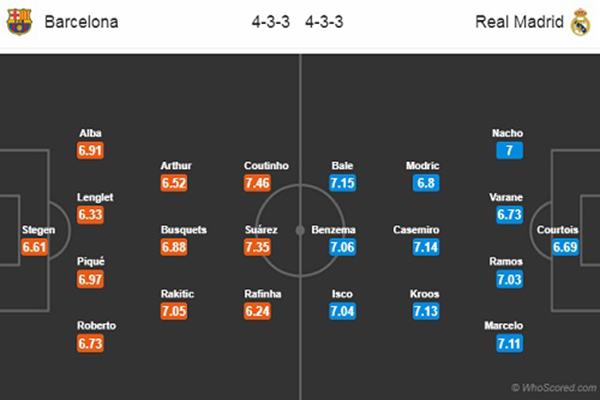The height and width of the screenshot is (400, 600).
Task: Click Rafinha's 6.24 rating badge
Action: point(257,311)
